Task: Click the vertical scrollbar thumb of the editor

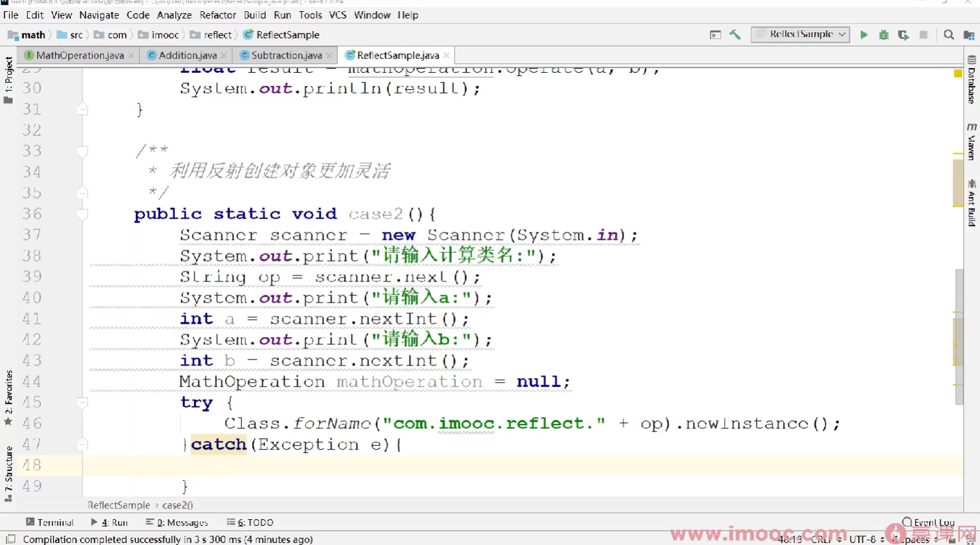Action: point(959,336)
